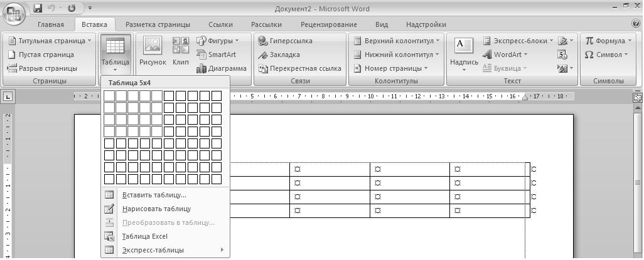644x260 pixels.
Task: Open the Надпись text box gallery
Action: point(464,55)
